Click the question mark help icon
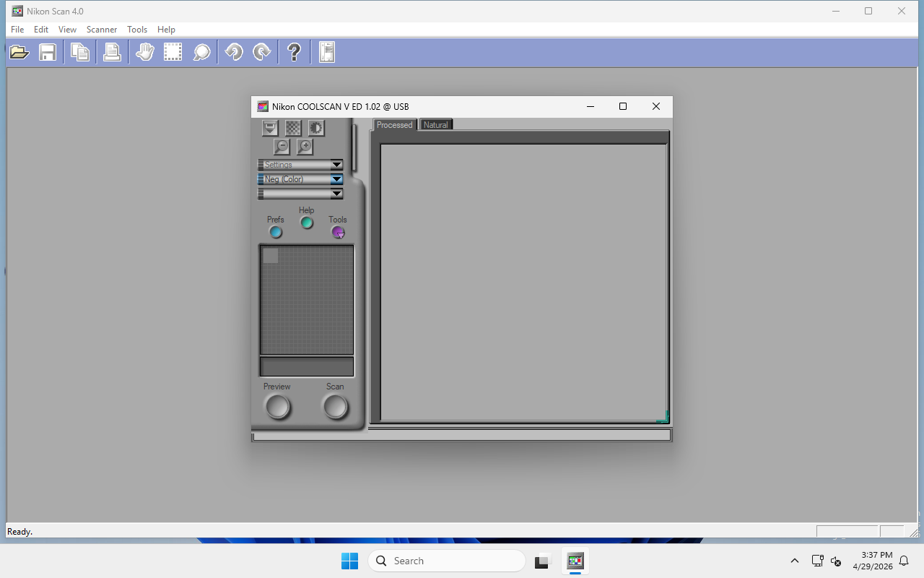This screenshot has width=924, height=578. 294,52
